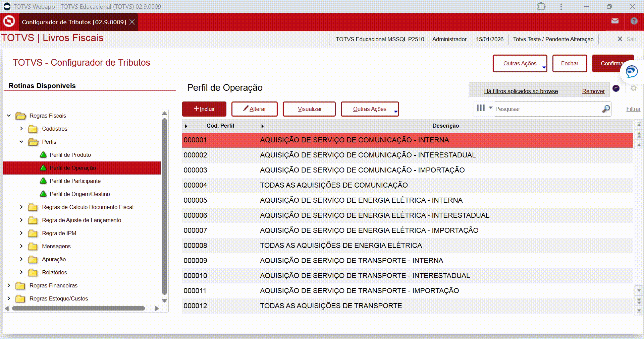Click the dark round filter indicator icon
Image resolution: width=644 pixels, height=339 pixels.
(616, 88)
